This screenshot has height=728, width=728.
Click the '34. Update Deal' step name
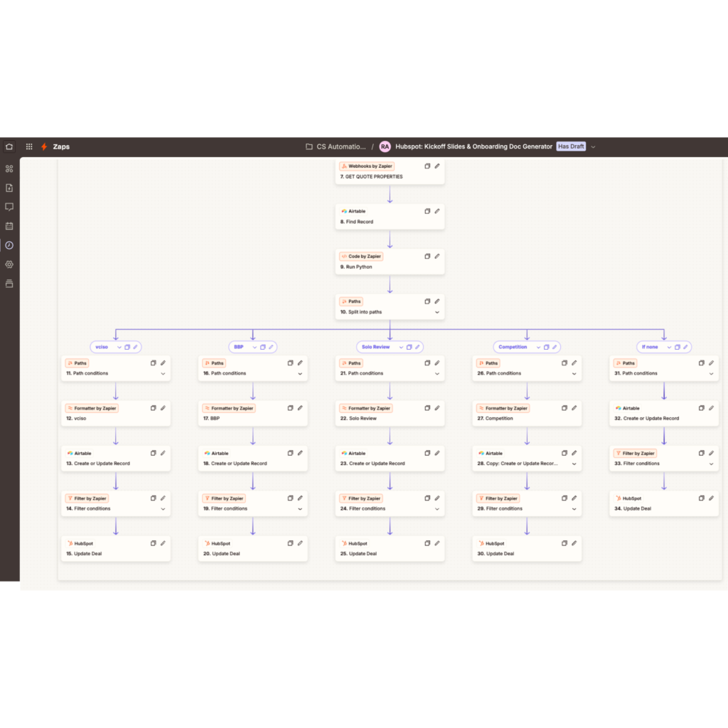pyautogui.click(x=632, y=508)
